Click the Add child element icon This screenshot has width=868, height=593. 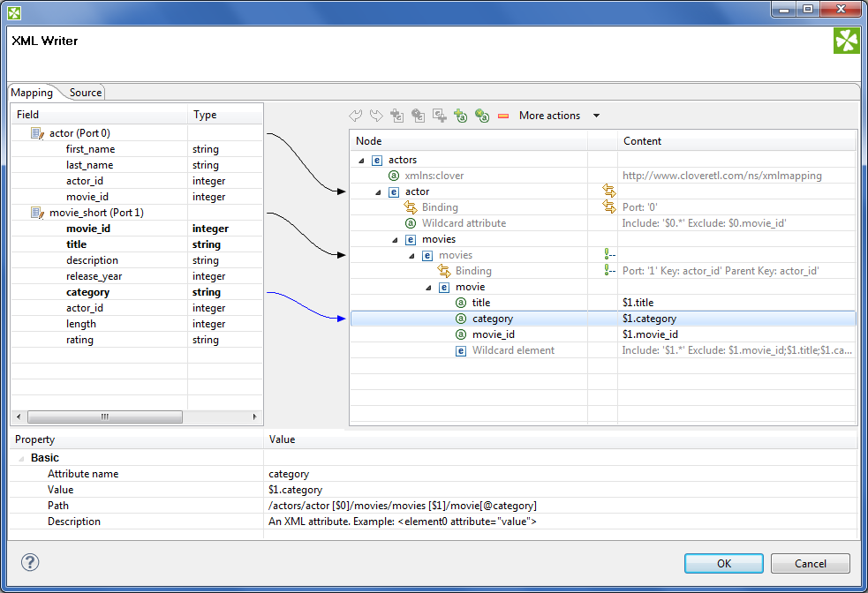[x=440, y=116]
